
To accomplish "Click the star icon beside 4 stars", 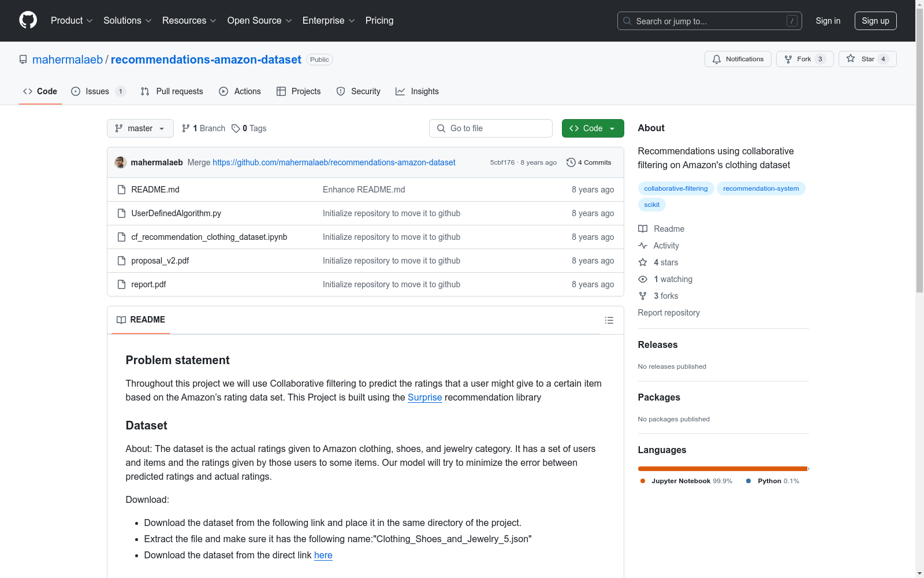I will (x=643, y=262).
